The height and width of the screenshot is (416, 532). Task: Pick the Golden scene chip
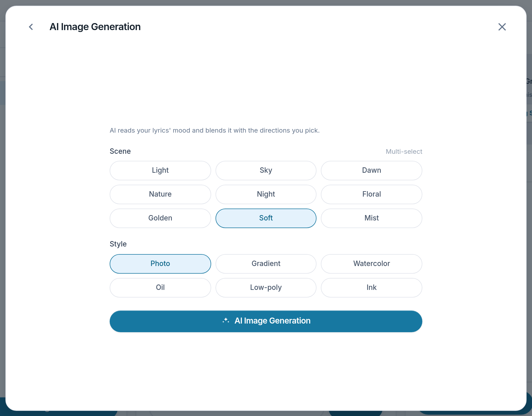coord(160,218)
